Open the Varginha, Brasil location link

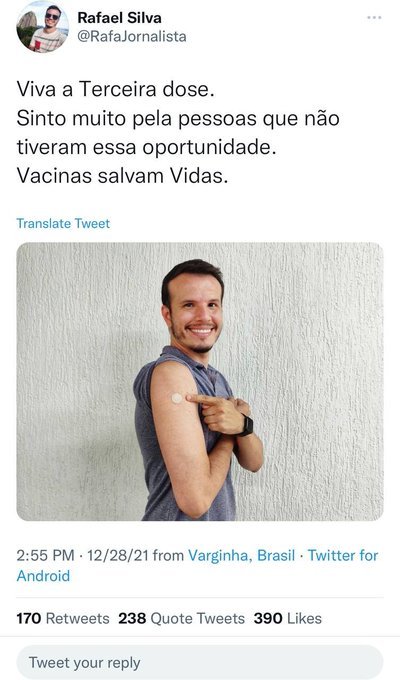click(x=241, y=556)
